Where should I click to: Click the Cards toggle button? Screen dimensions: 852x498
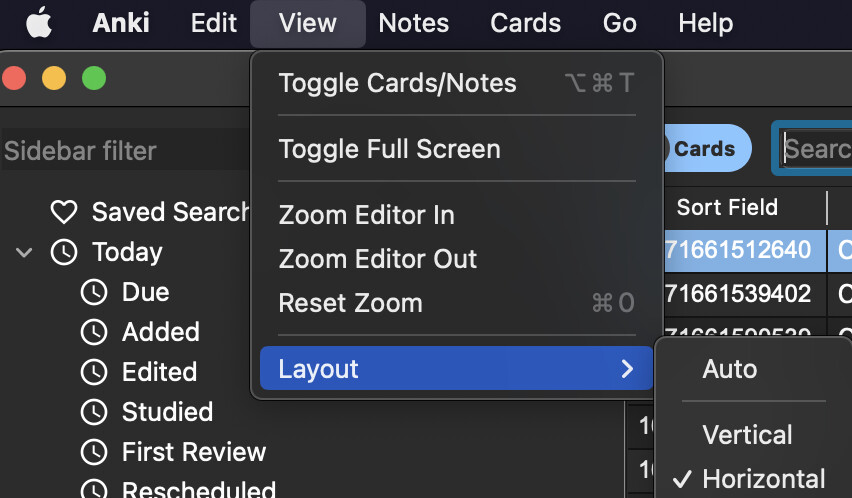(x=704, y=149)
